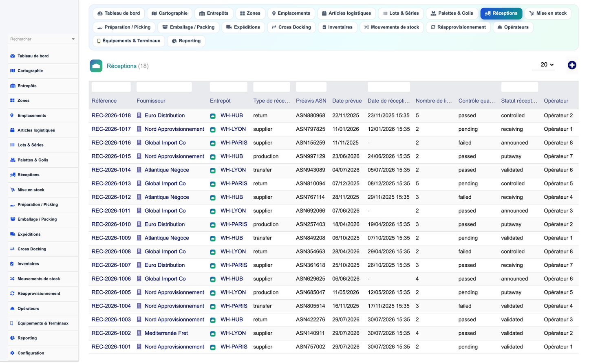This screenshot has height=364, width=589.
Task: Click the Palettes & Colis sidebar icon
Action: [x=13, y=160]
